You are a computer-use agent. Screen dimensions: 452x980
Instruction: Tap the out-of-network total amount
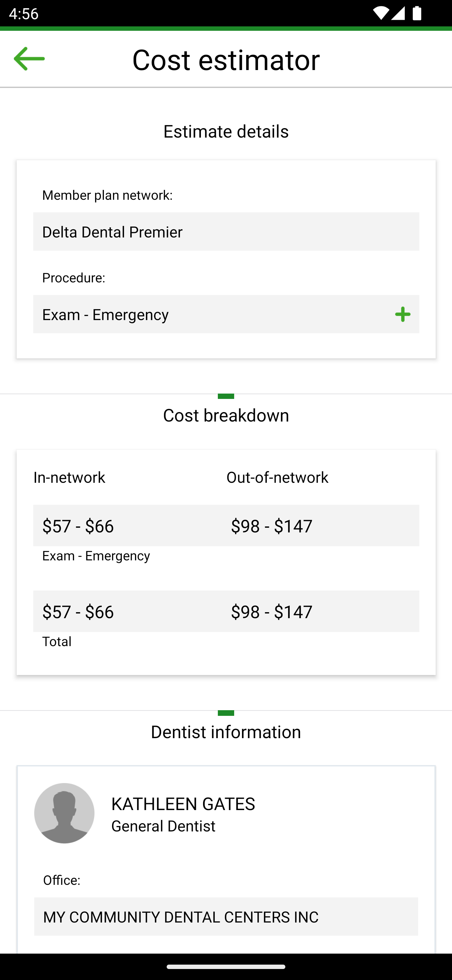click(x=272, y=612)
